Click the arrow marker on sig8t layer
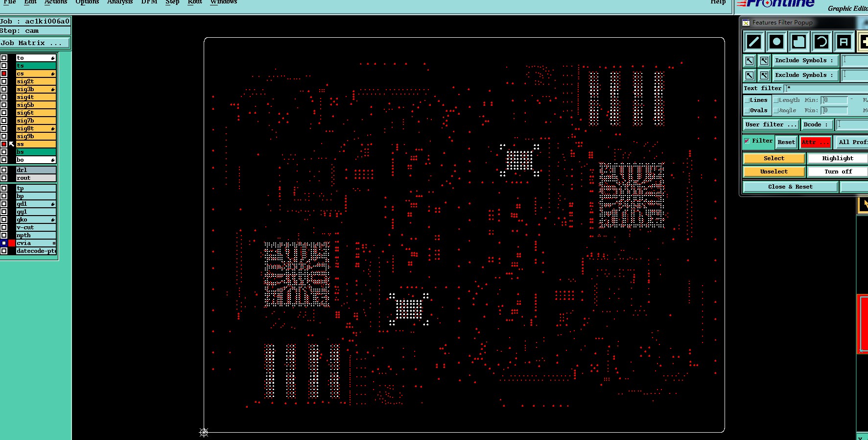 coord(53,129)
